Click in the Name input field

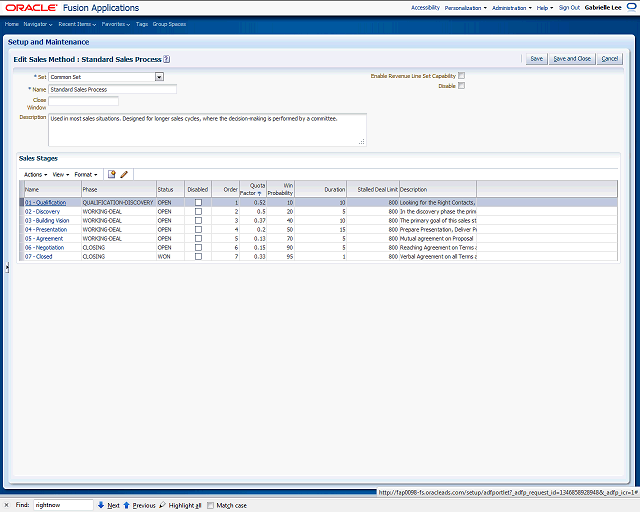click(x=112, y=89)
